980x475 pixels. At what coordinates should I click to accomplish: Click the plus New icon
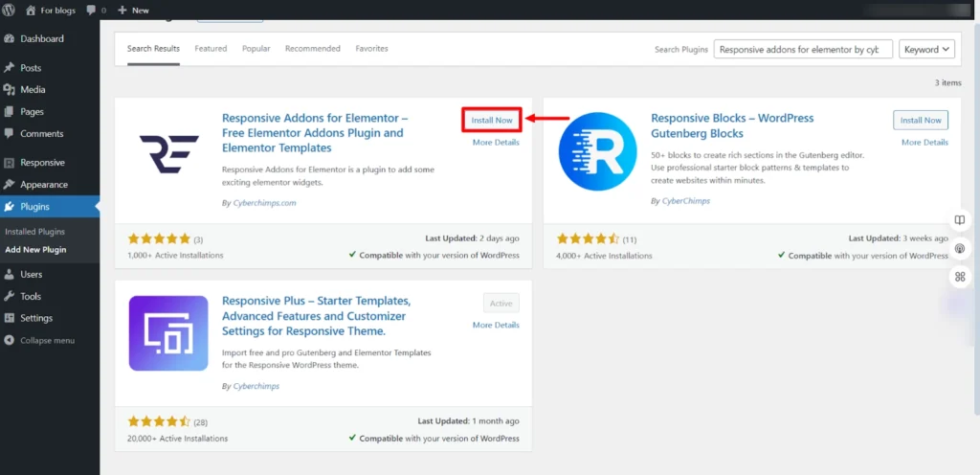coord(122,10)
